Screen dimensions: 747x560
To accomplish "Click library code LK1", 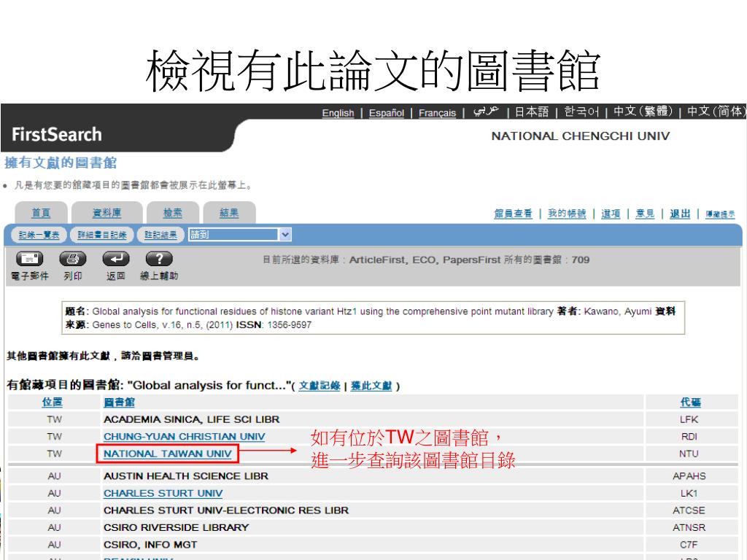I will point(689,494).
